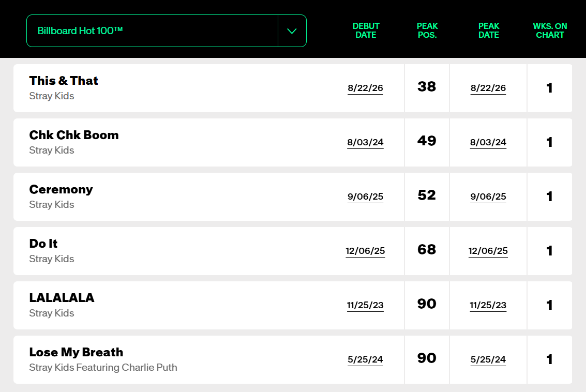Click the Billboard Hot 100 chart selector
This screenshot has width=586, height=392.
tap(167, 31)
